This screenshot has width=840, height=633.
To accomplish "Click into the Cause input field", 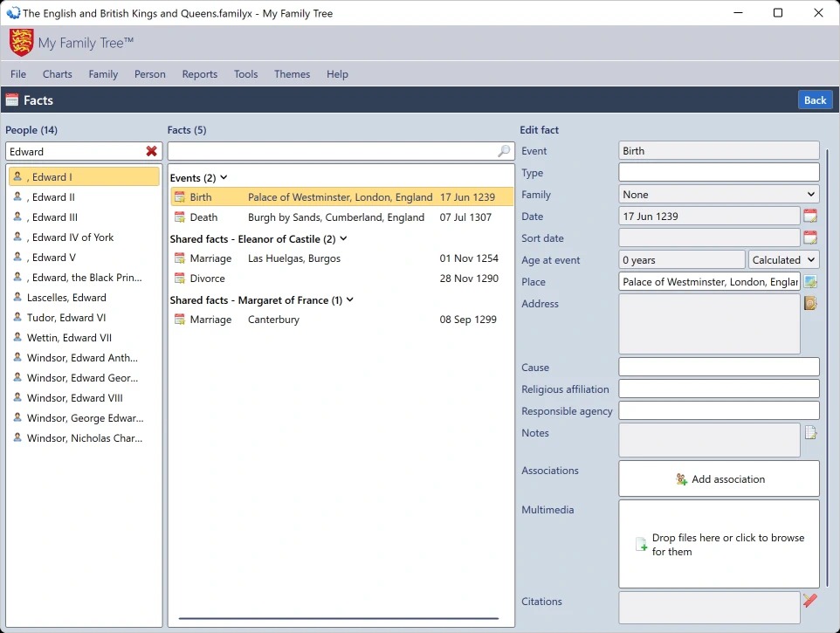I will tap(719, 368).
